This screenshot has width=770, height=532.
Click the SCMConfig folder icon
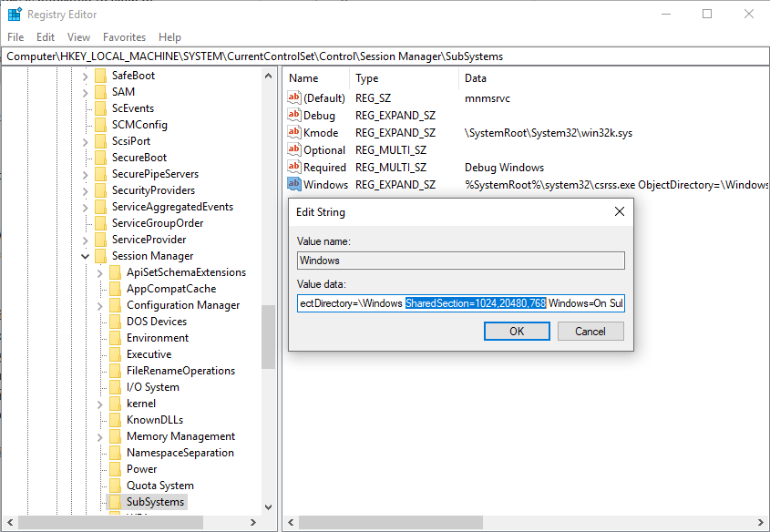[x=100, y=125]
